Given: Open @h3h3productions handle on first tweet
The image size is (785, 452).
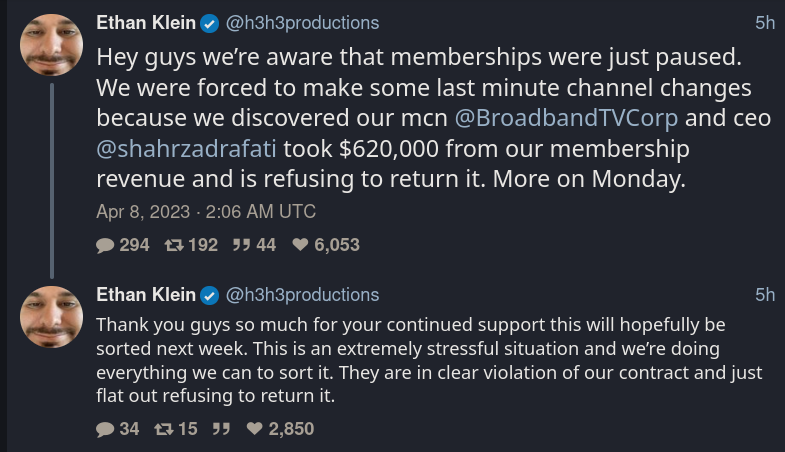Looking at the screenshot, I should (x=302, y=23).
